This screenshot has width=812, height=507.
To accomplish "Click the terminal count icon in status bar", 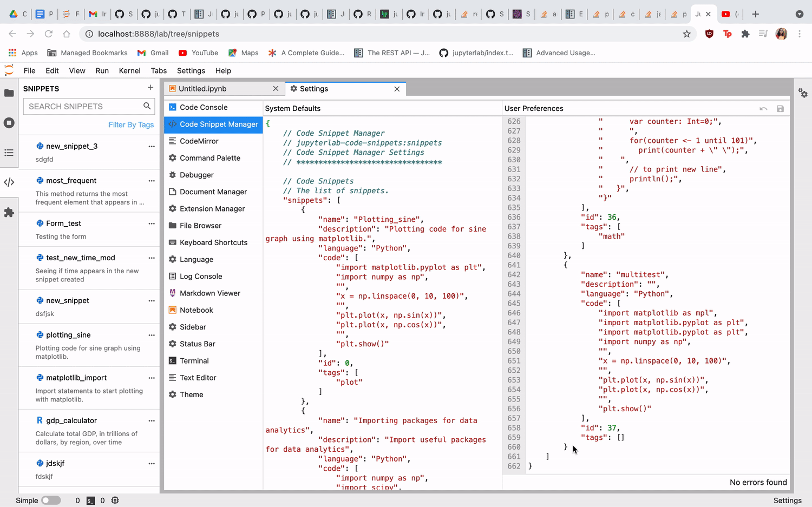I will pos(91,501).
